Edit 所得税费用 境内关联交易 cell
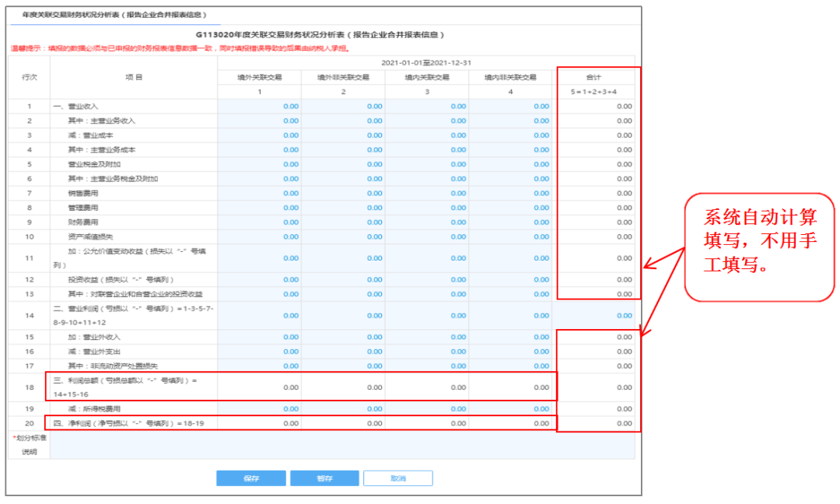Viewport: 840px width, 504px height. pos(426,408)
